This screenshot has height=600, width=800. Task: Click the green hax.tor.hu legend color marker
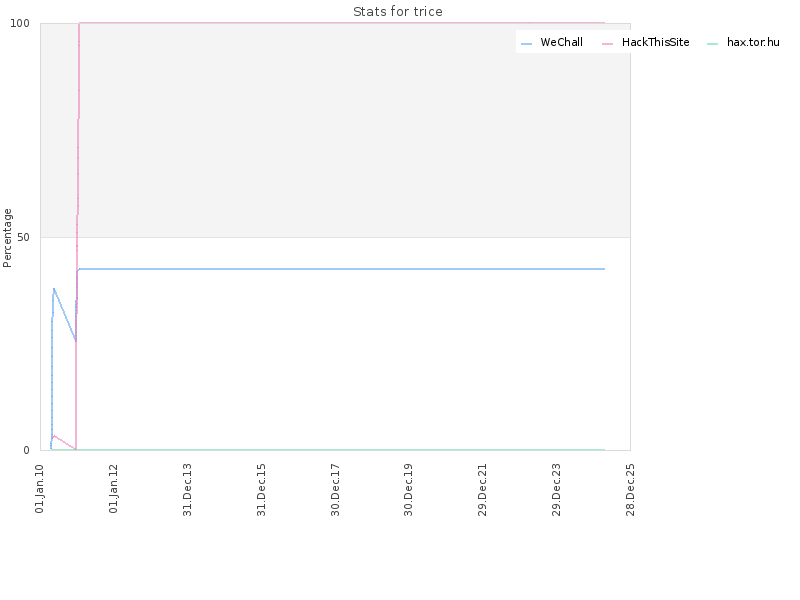pyautogui.click(x=712, y=44)
